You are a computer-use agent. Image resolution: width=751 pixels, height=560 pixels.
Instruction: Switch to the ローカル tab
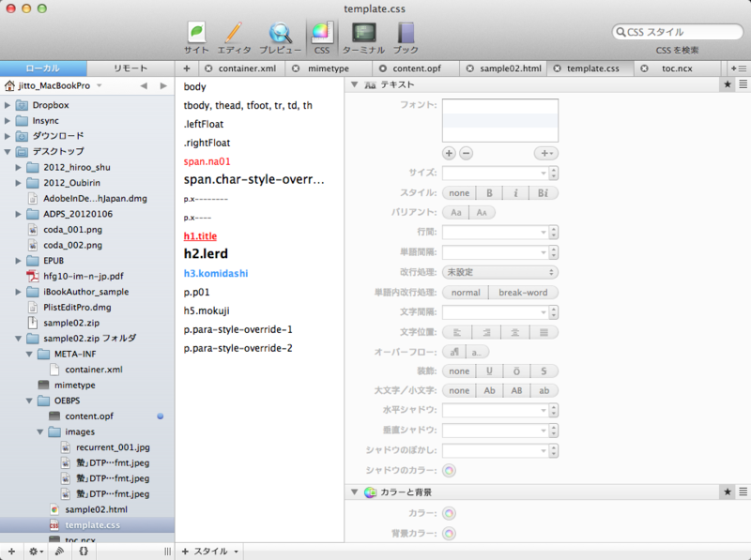(x=43, y=68)
